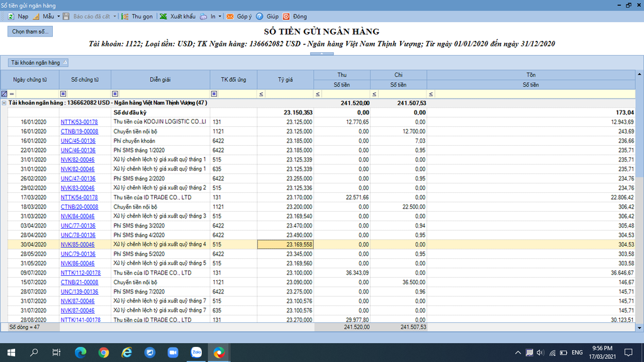This screenshot has height=362, width=644.
Task: Sort by Số chứng từ column header
Action: pos(85,80)
